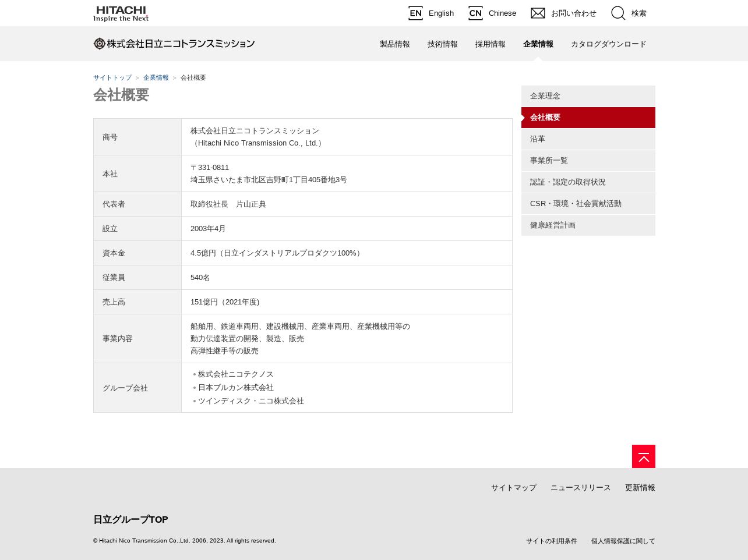Open 日本ブルカン株式会社 group company link
748x560 pixels.
236,388
